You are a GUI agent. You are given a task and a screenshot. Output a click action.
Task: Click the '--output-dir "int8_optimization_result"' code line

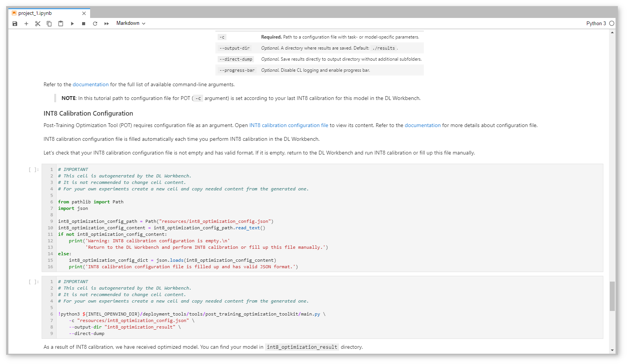(125, 327)
